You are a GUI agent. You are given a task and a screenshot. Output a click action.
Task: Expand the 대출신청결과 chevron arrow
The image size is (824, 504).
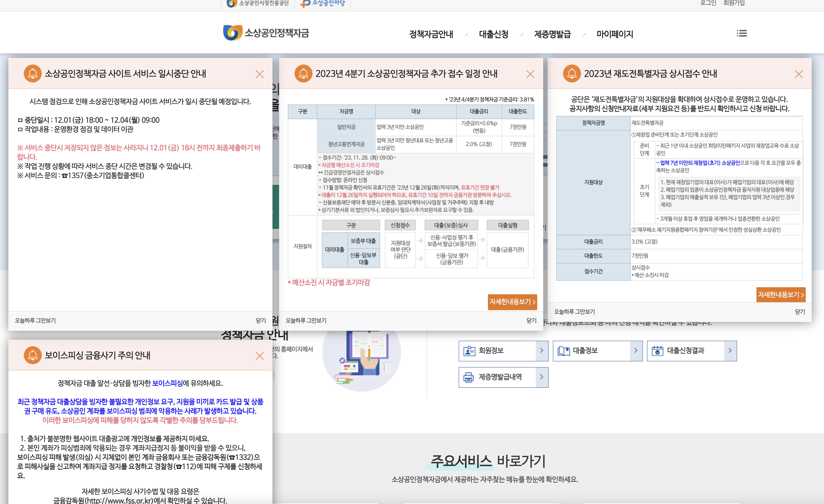[730, 351]
